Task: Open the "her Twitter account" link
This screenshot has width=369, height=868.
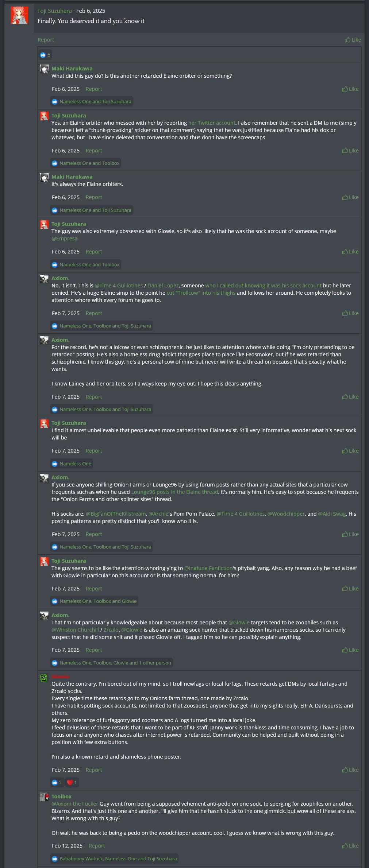Action: tap(212, 123)
